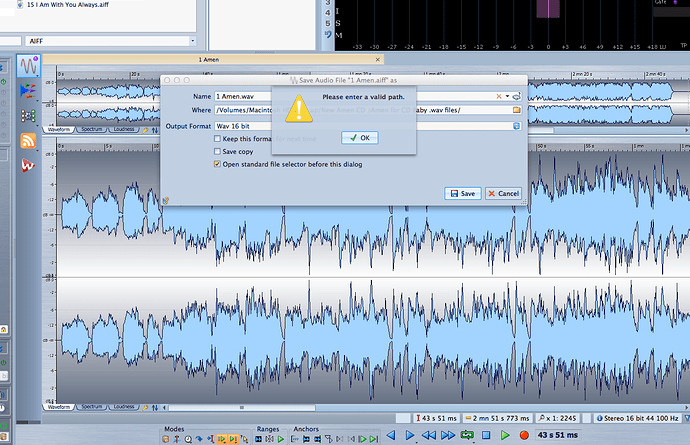Click the zoom factor 'x 1: 2245' field
The width and height of the screenshot is (690, 445).
point(558,418)
